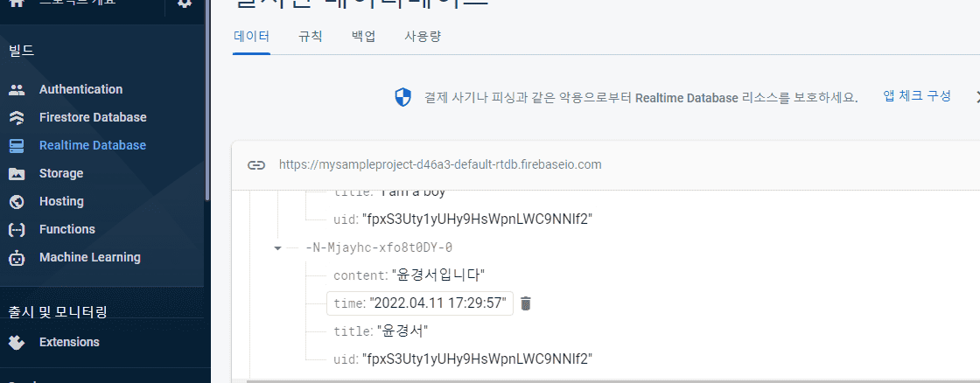Switch to the 사용량 tab

[x=423, y=36]
